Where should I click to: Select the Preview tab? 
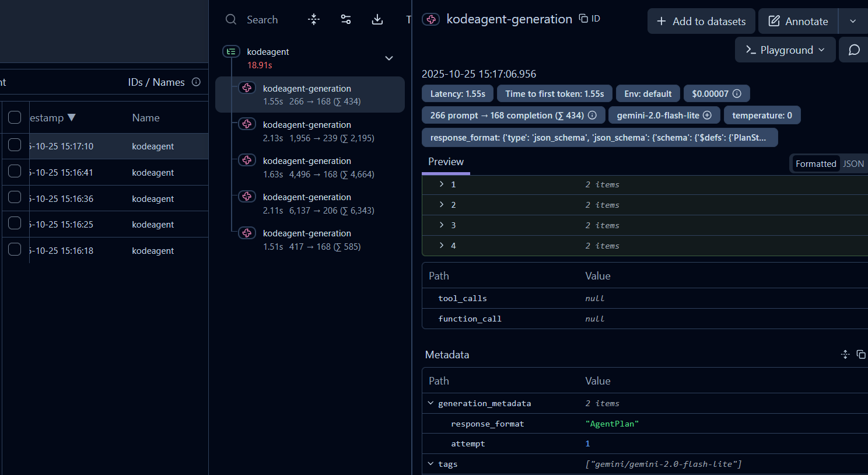coord(446,162)
